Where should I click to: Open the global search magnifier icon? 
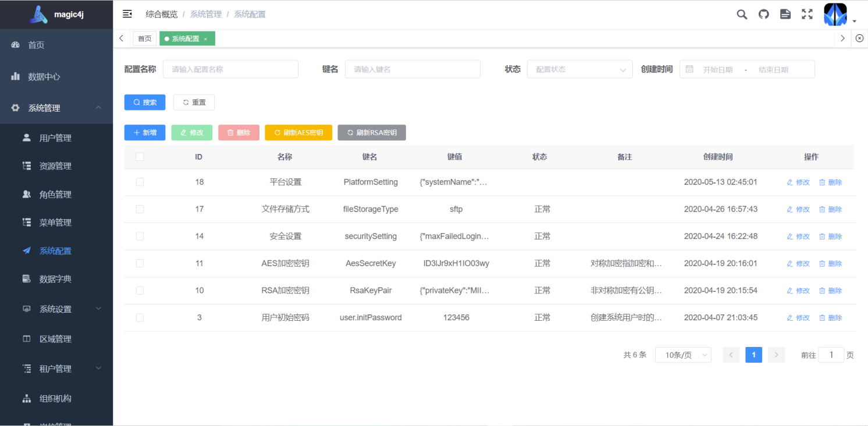tap(742, 14)
